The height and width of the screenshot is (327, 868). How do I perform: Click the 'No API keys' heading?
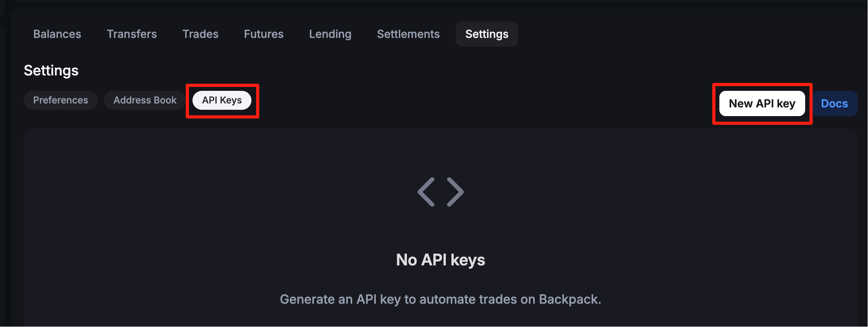(440, 260)
